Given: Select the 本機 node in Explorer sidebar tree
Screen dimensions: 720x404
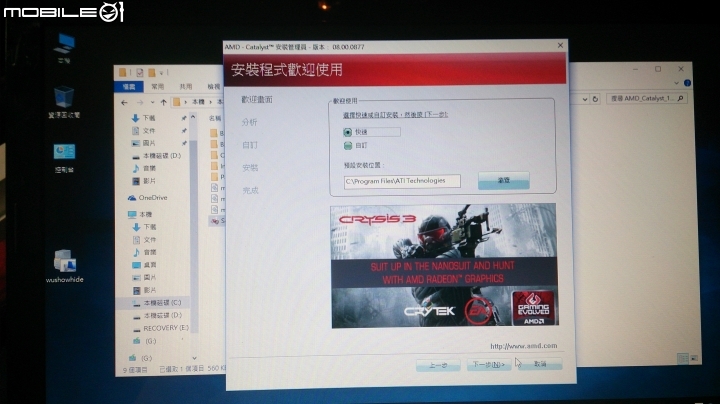Looking at the screenshot, I should (140, 214).
